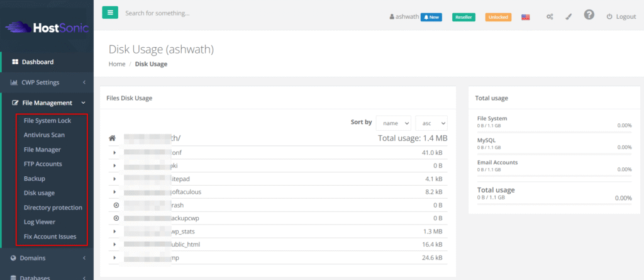Select the trash folder radio circle
The height and width of the screenshot is (280, 644).
116,204
